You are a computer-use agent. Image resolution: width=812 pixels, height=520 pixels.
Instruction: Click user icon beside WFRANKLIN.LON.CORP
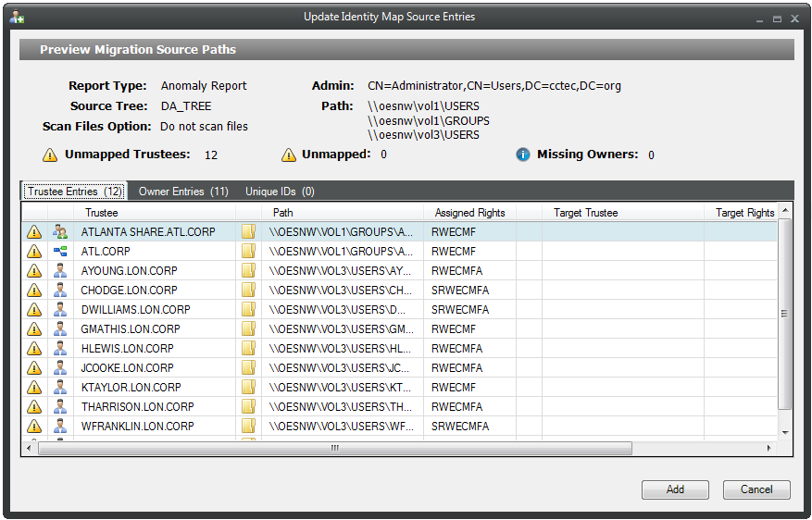60,426
